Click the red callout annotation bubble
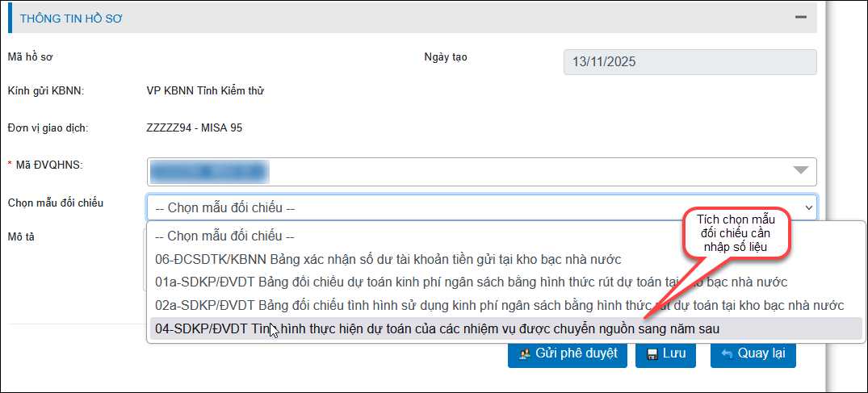This screenshot has width=868, height=393. pyautogui.click(x=734, y=234)
